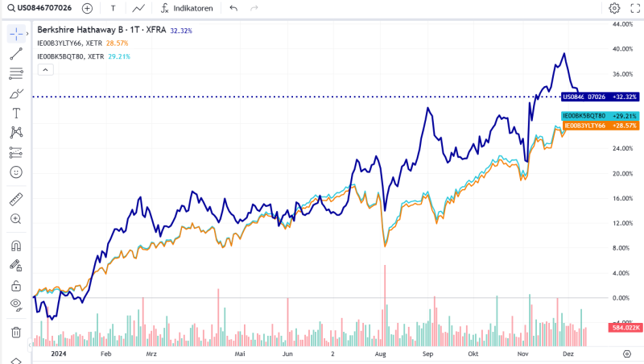Image resolution: width=644 pixels, height=364 pixels.
Task: Click the IE00BK5BQT80 +29.21% price label
Action: (x=600, y=116)
